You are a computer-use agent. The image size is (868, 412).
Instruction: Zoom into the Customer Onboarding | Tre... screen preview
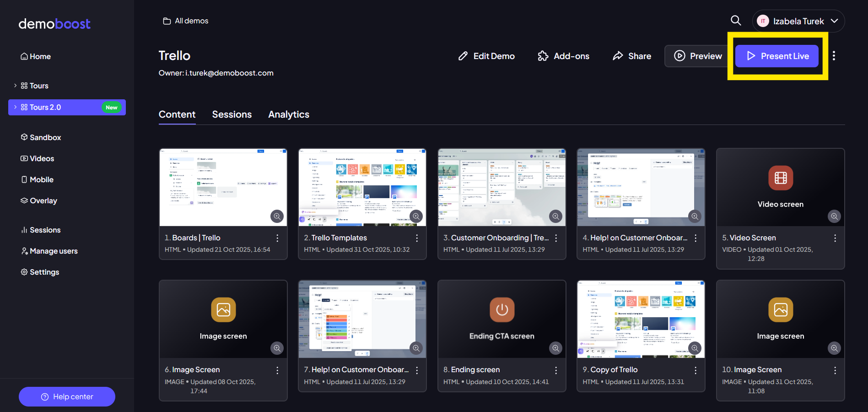point(555,216)
